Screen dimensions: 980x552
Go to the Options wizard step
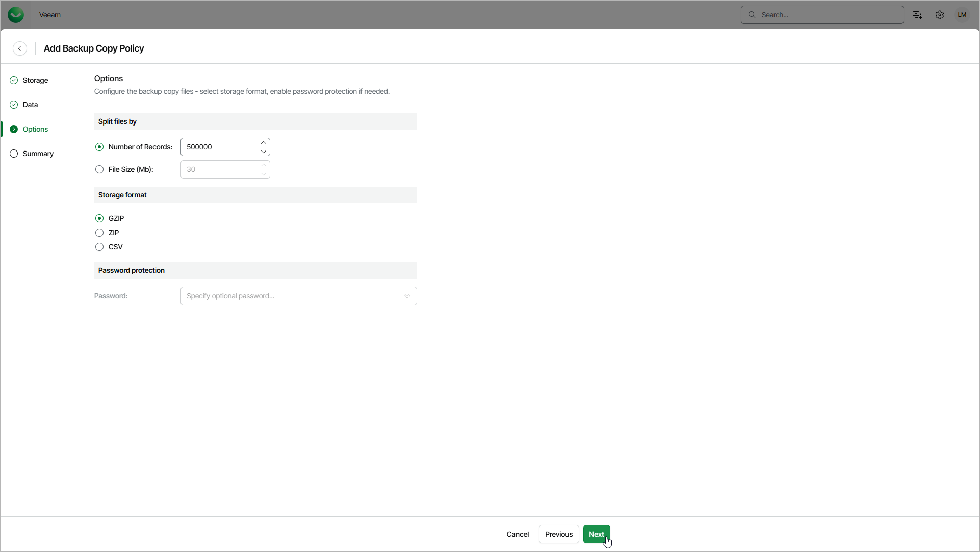click(x=29, y=129)
